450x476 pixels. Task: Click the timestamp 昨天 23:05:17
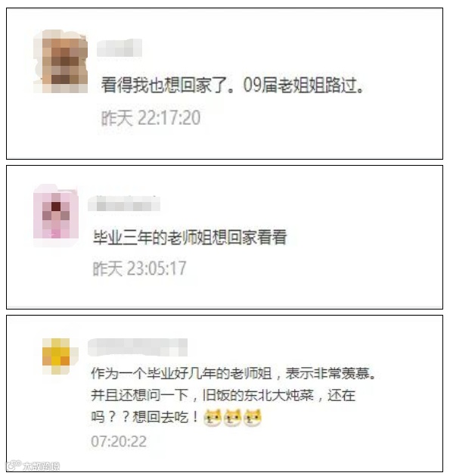click(139, 269)
